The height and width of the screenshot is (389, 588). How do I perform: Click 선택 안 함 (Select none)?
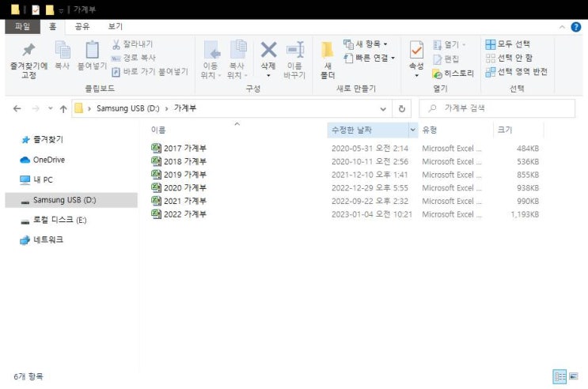509,58
